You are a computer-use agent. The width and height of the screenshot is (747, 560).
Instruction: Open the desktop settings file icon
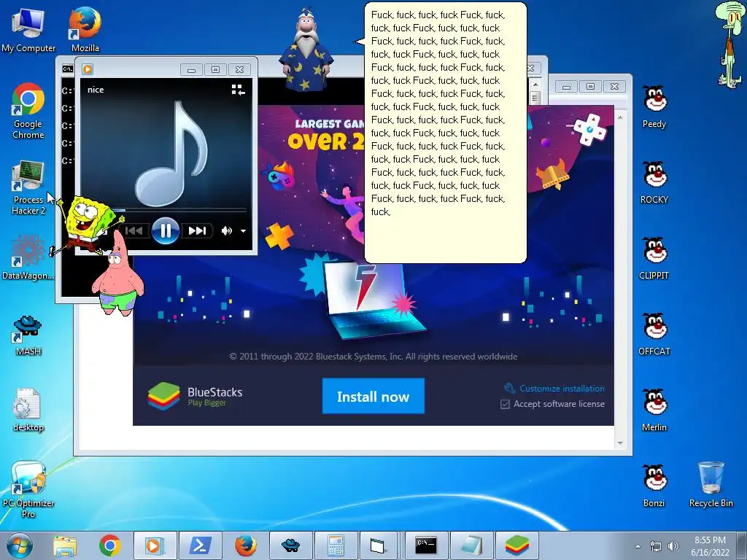coord(28,410)
